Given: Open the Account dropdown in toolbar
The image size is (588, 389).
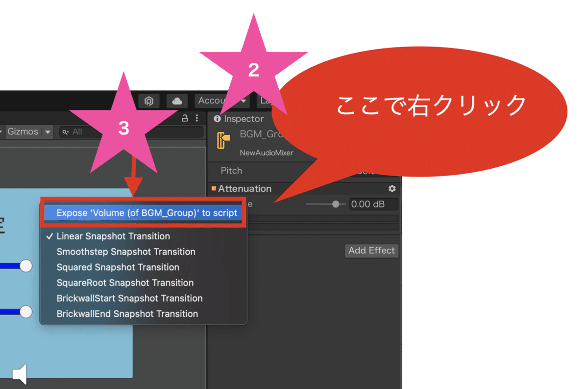Looking at the screenshot, I should click(x=222, y=101).
